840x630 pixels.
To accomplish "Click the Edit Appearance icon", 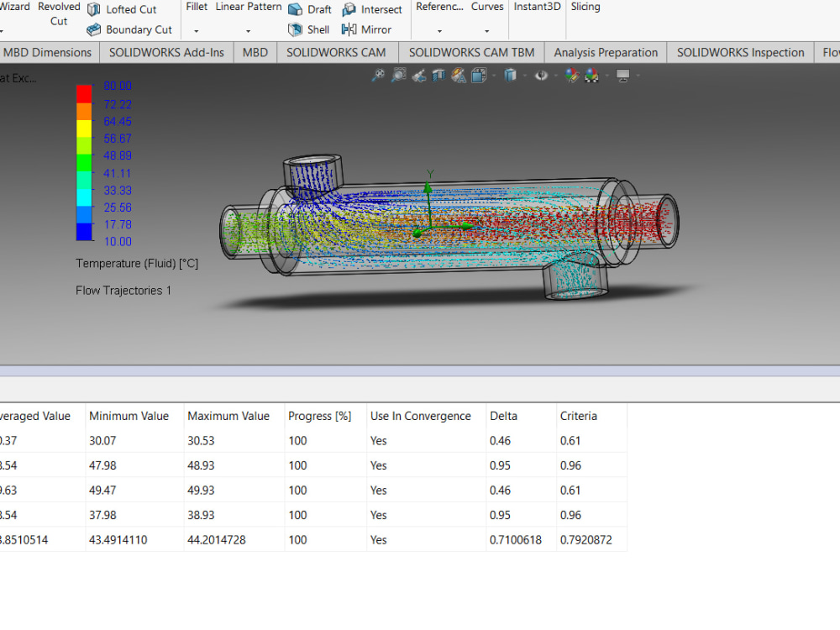I will pyautogui.click(x=573, y=76).
